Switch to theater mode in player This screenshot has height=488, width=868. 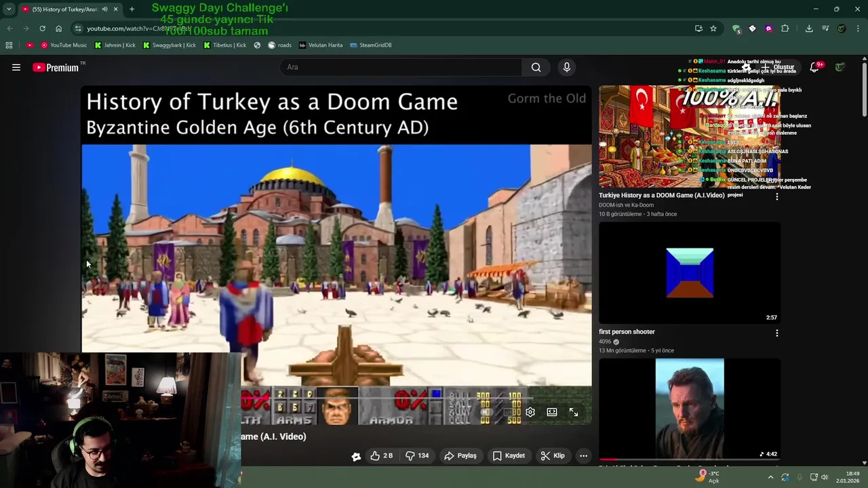pyautogui.click(x=552, y=412)
